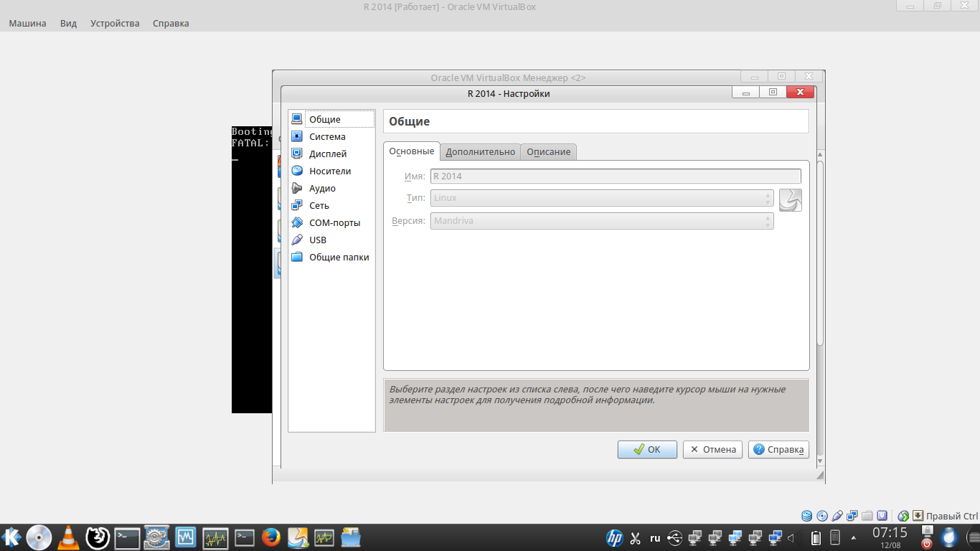Open the Машина menu
This screenshot has height=551, width=980.
[x=27, y=23]
